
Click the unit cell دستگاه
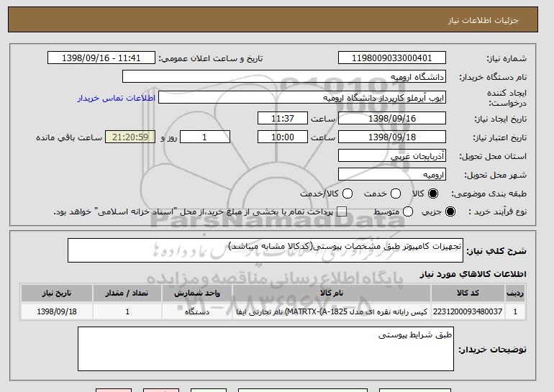[197, 311]
